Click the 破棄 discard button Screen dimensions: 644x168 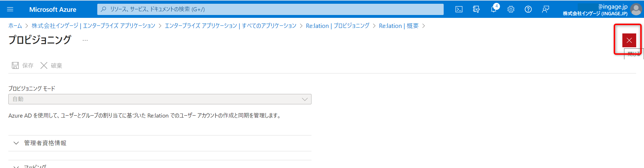click(x=51, y=65)
